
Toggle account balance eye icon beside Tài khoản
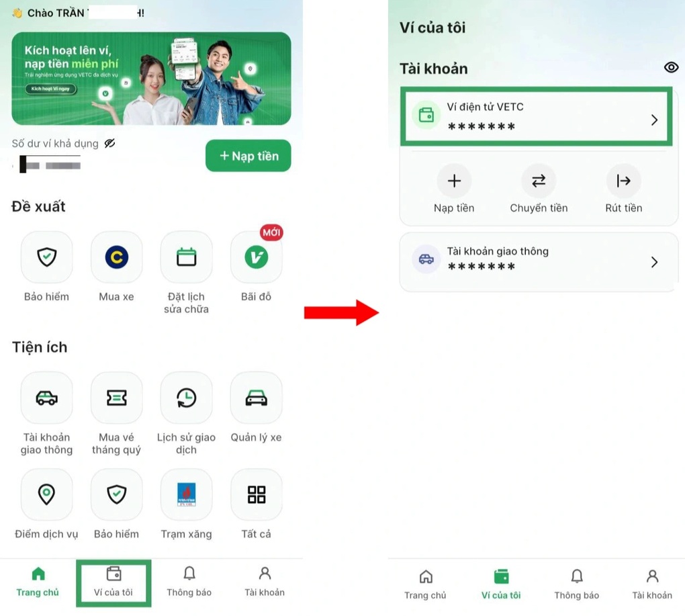coord(670,68)
